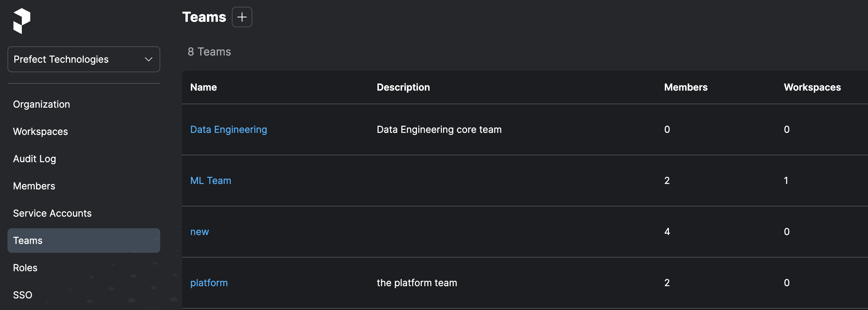Go to SSO settings

pyautogui.click(x=23, y=295)
